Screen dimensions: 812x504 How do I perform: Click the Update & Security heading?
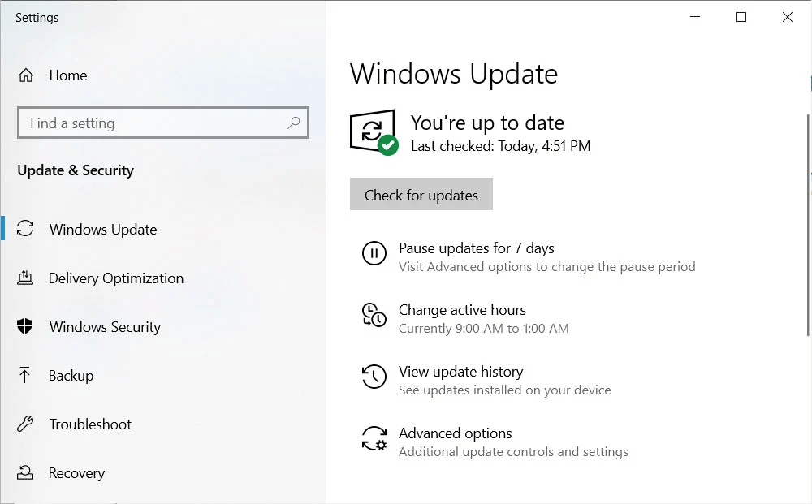coord(76,170)
